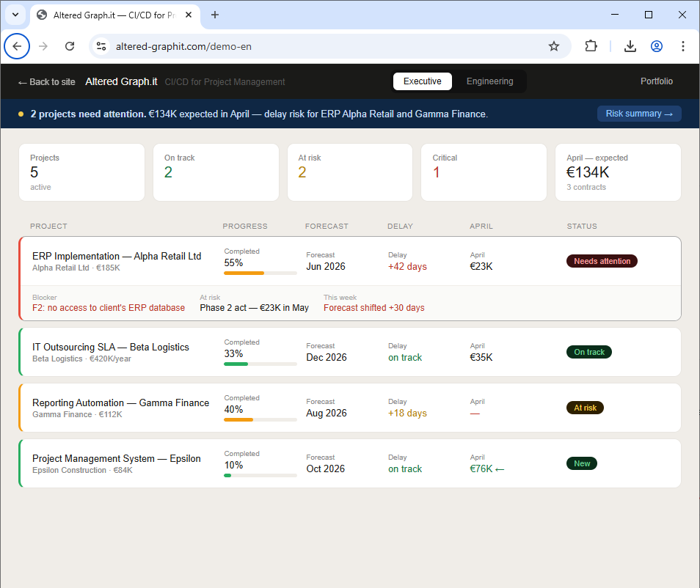This screenshot has width=700, height=588.
Task: Click the Jun 2026 forecast value
Action: (326, 266)
